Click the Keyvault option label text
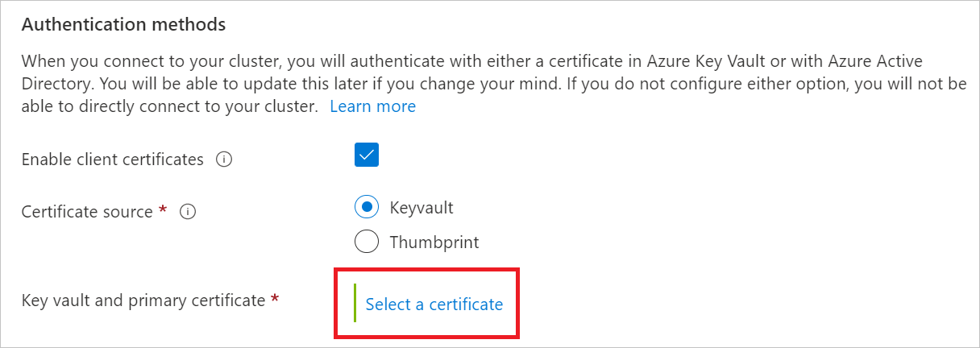 (421, 207)
